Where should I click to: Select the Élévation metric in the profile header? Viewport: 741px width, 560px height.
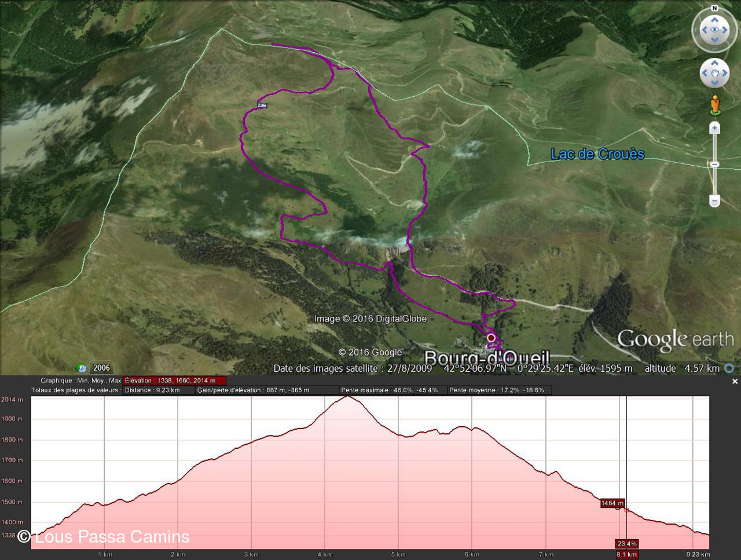(x=174, y=380)
